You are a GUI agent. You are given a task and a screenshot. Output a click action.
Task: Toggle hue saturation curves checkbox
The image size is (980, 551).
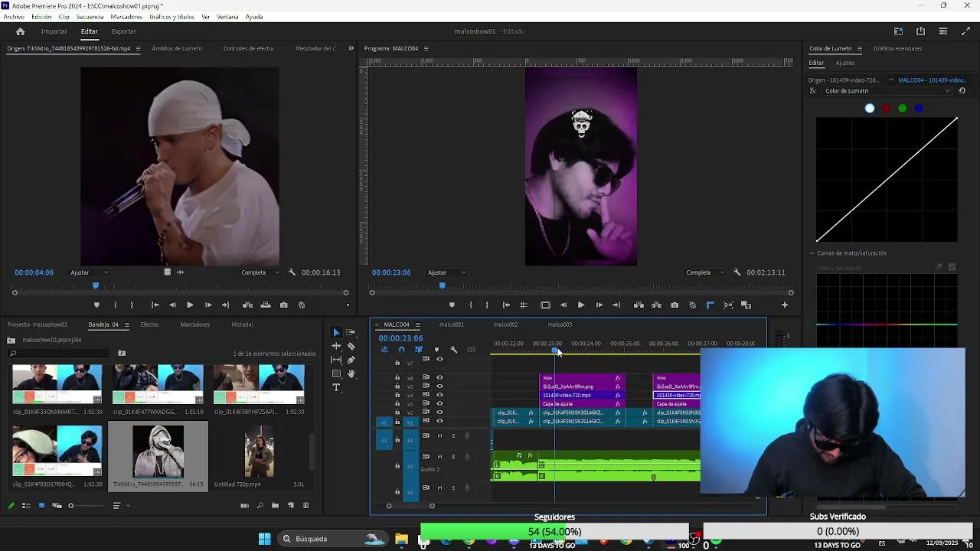pos(952,267)
